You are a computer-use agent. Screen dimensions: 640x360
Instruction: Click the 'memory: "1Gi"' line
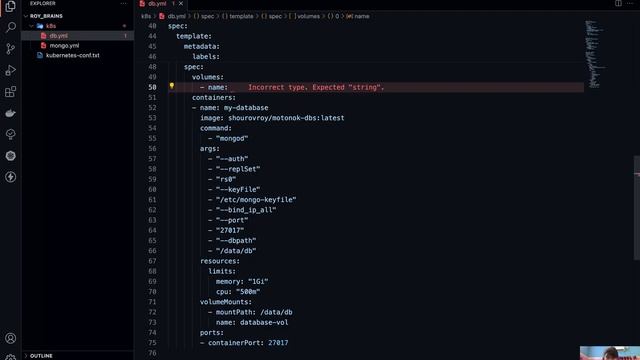click(x=242, y=281)
